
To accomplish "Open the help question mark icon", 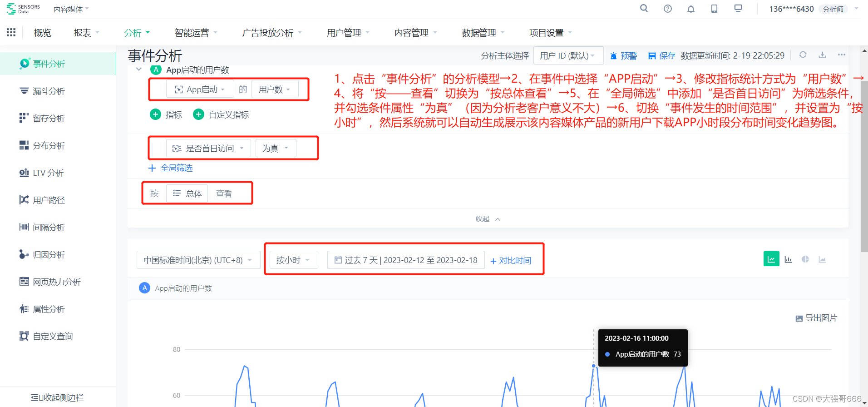I will click(667, 9).
